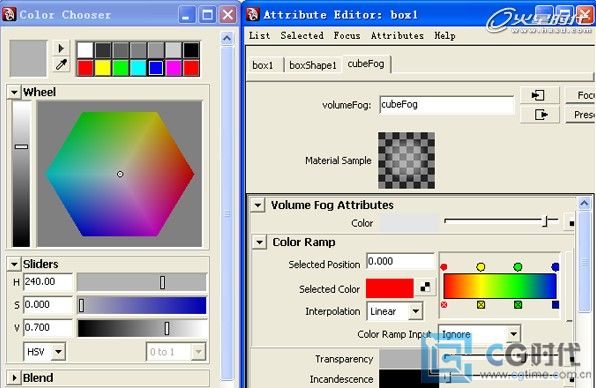Viewport: 596px width, 388px height.
Task: Click the Color attribute slider handle
Action: [545, 221]
